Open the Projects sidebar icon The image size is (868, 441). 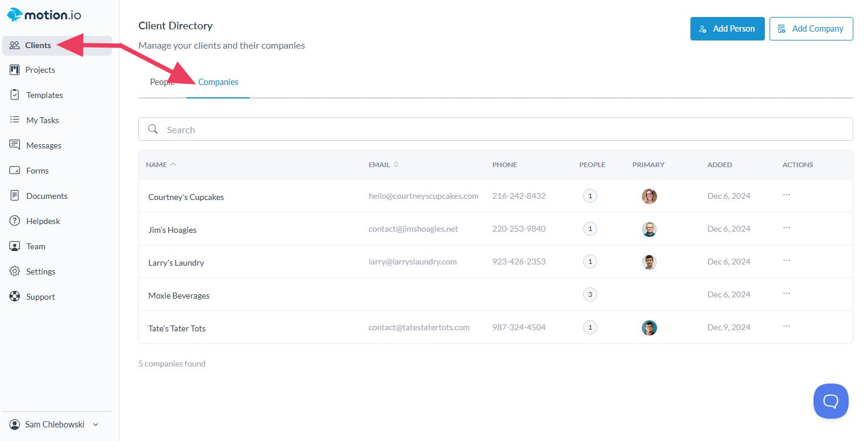pos(15,70)
